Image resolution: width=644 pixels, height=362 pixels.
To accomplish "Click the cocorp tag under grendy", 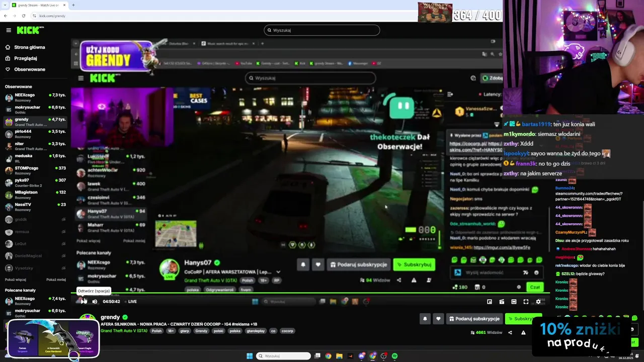I will pyautogui.click(x=287, y=331).
